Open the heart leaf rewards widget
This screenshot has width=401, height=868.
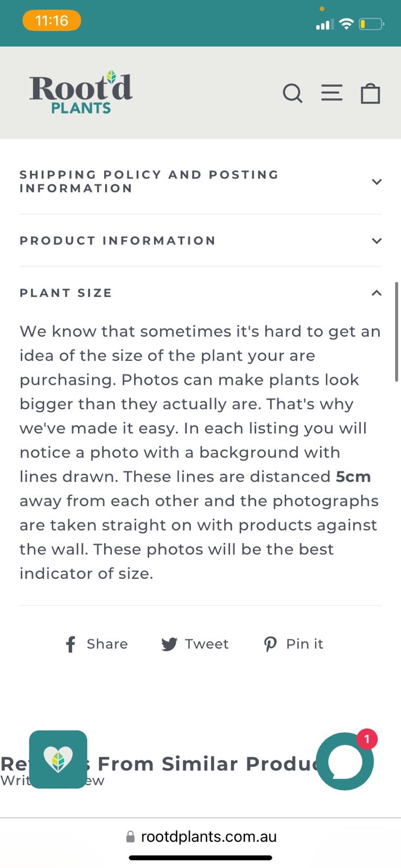click(x=58, y=759)
